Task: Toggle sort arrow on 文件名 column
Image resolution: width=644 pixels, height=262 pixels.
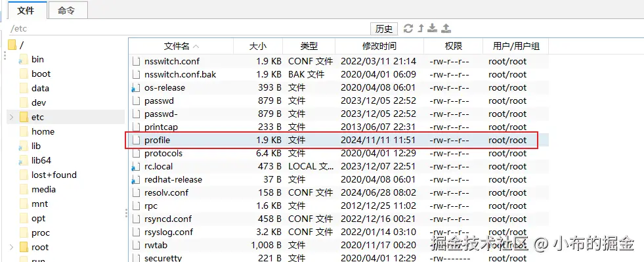Action: click(x=196, y=47)
